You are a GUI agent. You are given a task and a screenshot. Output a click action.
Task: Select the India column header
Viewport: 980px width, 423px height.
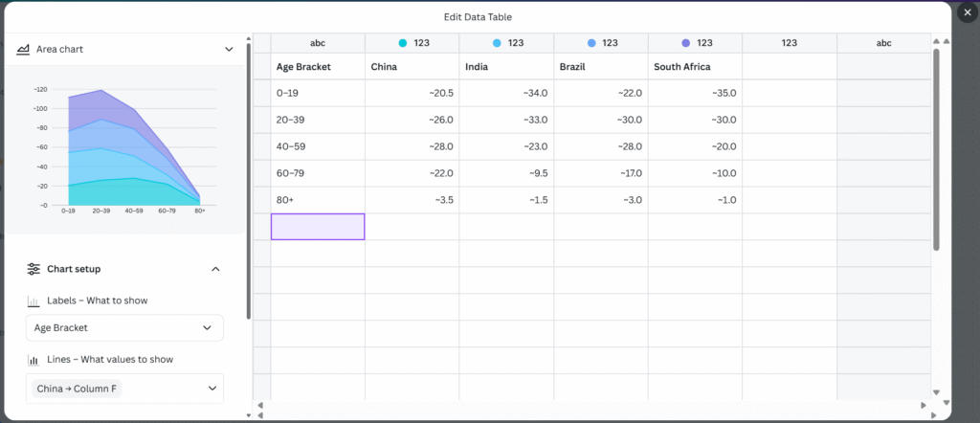tap(506, 67)
